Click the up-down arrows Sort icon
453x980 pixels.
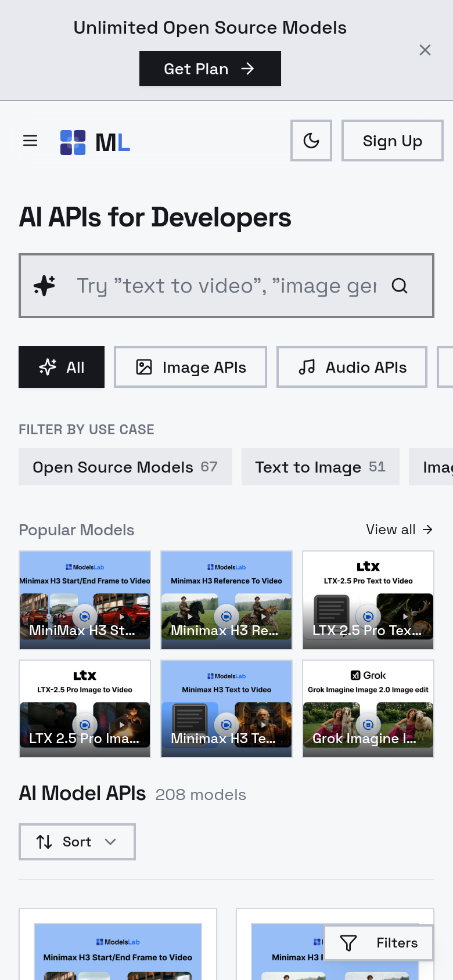(x=44, y=842)
